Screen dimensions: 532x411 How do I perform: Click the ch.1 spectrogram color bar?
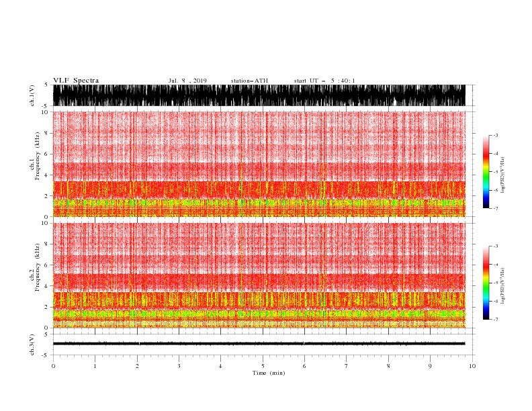point(486,172)
